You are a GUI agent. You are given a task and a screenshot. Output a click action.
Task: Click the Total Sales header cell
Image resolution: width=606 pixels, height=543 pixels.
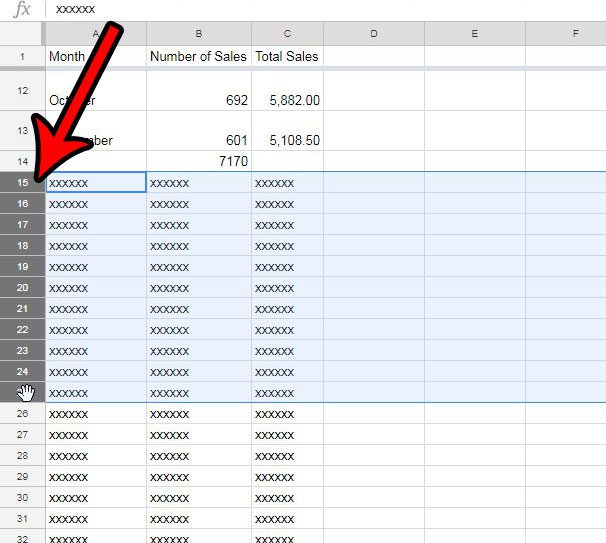click(x=287, y=57)
